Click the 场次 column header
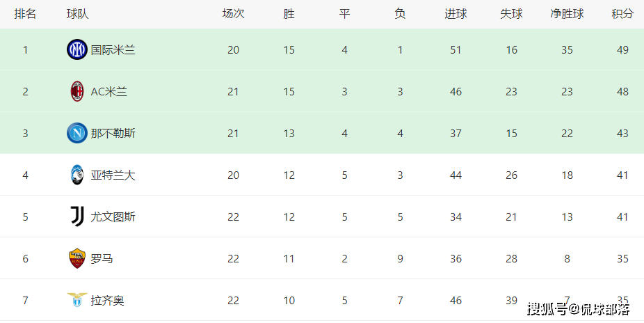The image size is (644, 323). pyautogui.click(x=233, y=14)
